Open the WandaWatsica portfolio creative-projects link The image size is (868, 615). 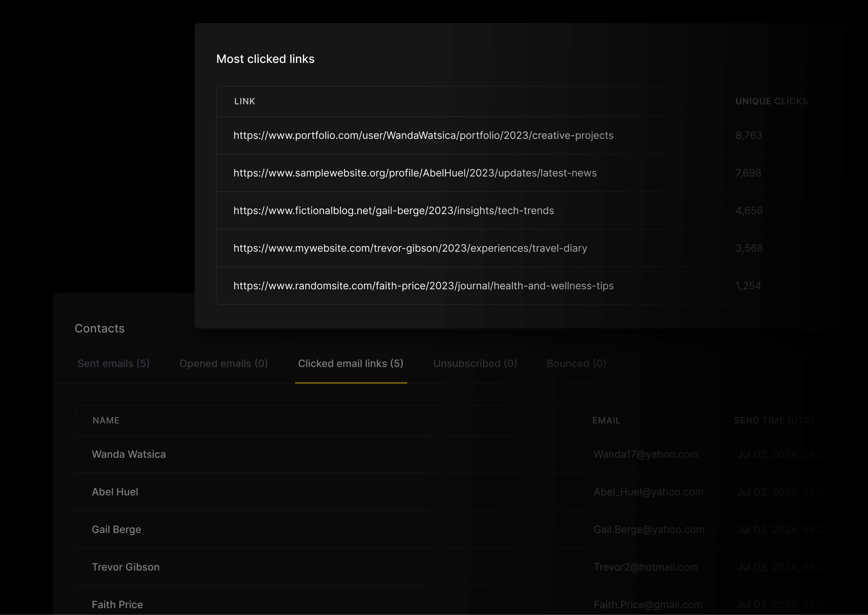click(424, 135)
